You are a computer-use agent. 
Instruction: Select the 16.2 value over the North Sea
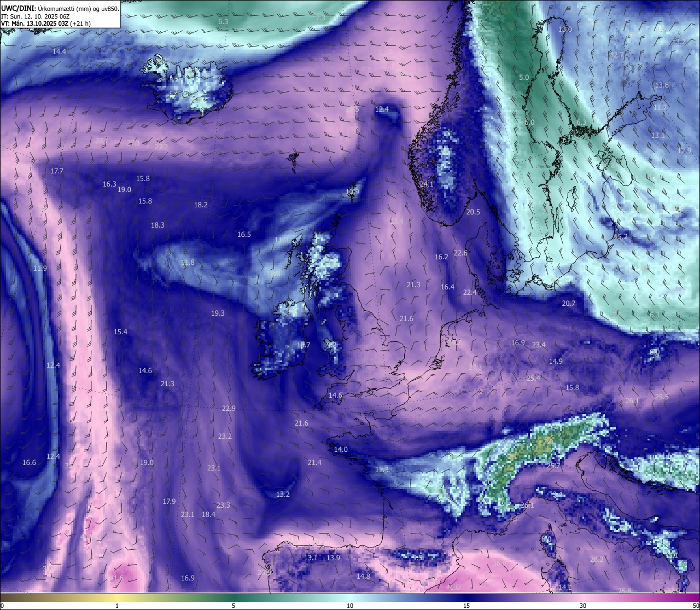tap(442, 257)
